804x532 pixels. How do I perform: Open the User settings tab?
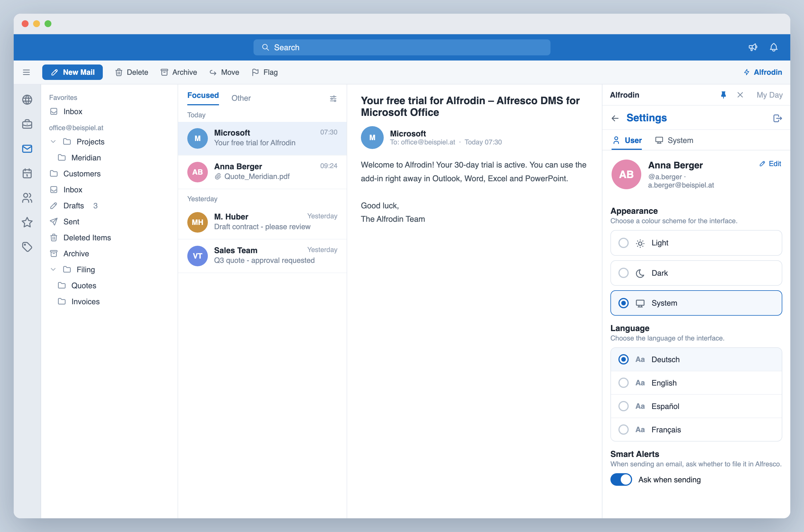[627, 140]
